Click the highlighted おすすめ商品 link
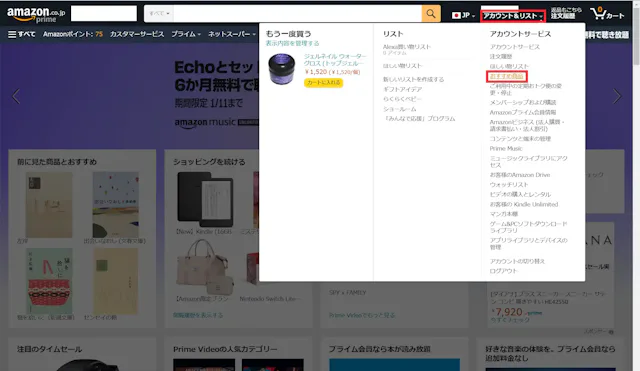Viewport: 640px width, 371px height. click(507, 76)
